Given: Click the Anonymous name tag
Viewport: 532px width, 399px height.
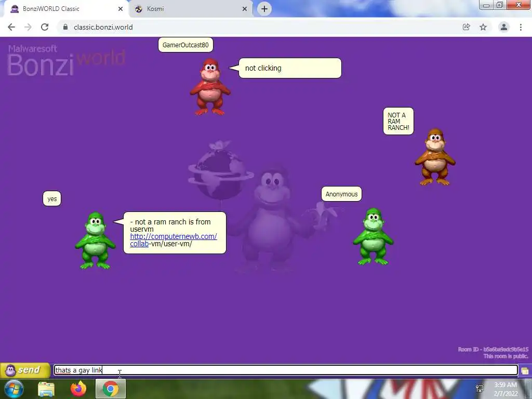Looking at the screenshot, I should click(x=342, y=194).
